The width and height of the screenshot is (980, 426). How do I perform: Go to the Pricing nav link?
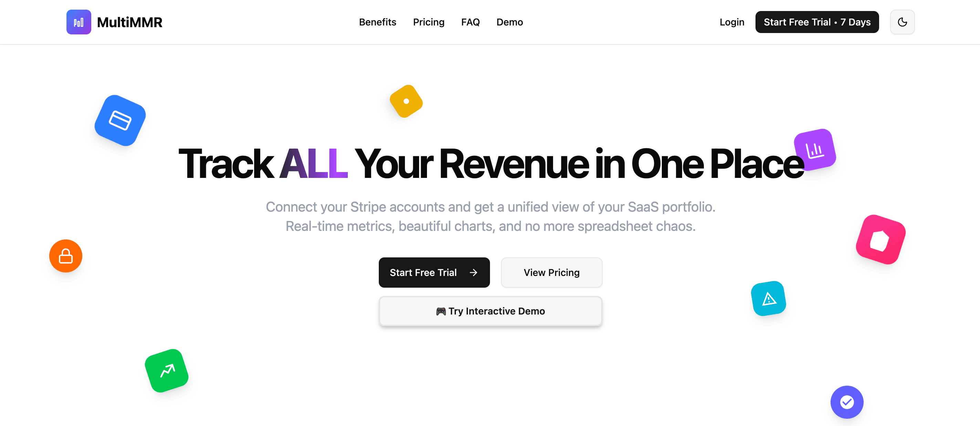click(428, 22)
